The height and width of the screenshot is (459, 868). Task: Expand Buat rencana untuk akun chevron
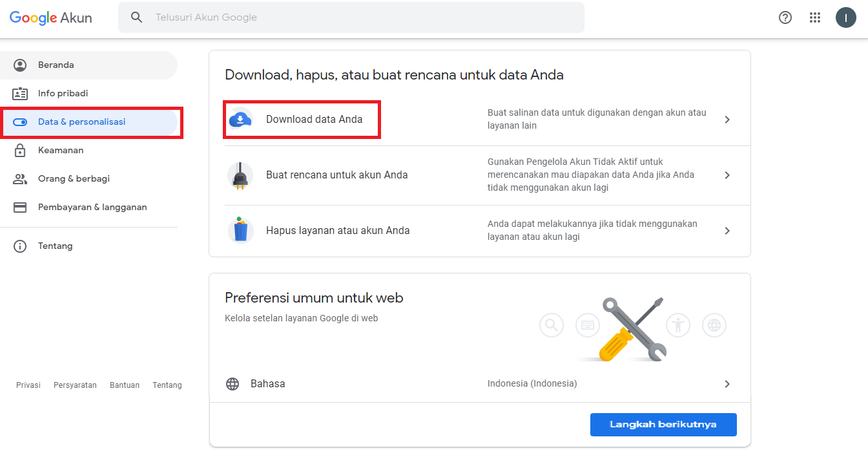click(727, 175)
